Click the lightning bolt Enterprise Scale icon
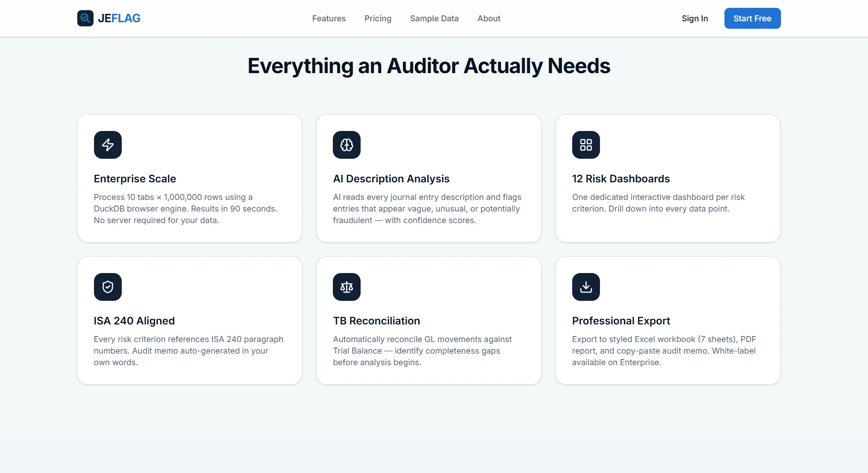868x473 pixels. point(108,145)
